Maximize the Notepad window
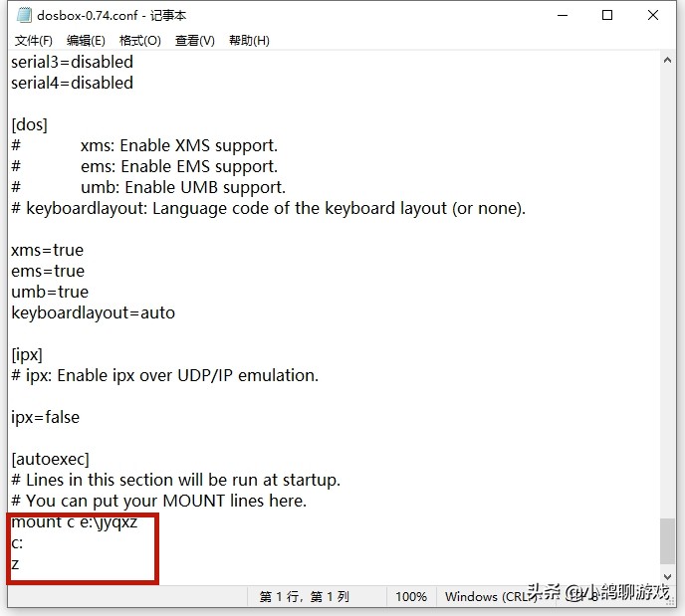Screen dimensions: 685x616 (x=607, y=15)
